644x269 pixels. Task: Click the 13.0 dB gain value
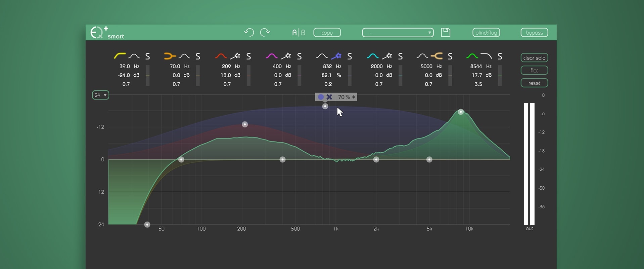pyautogui.click(x=226, y=75)
